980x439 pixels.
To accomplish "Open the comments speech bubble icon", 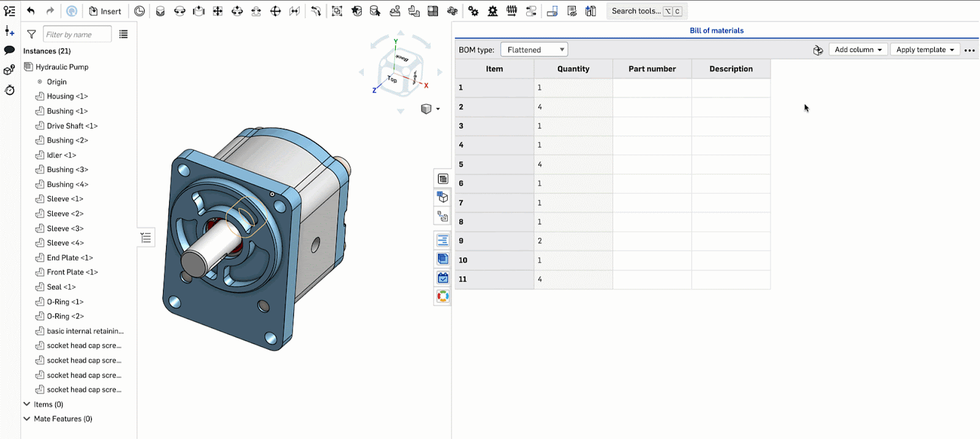I will tap(9, 50).
